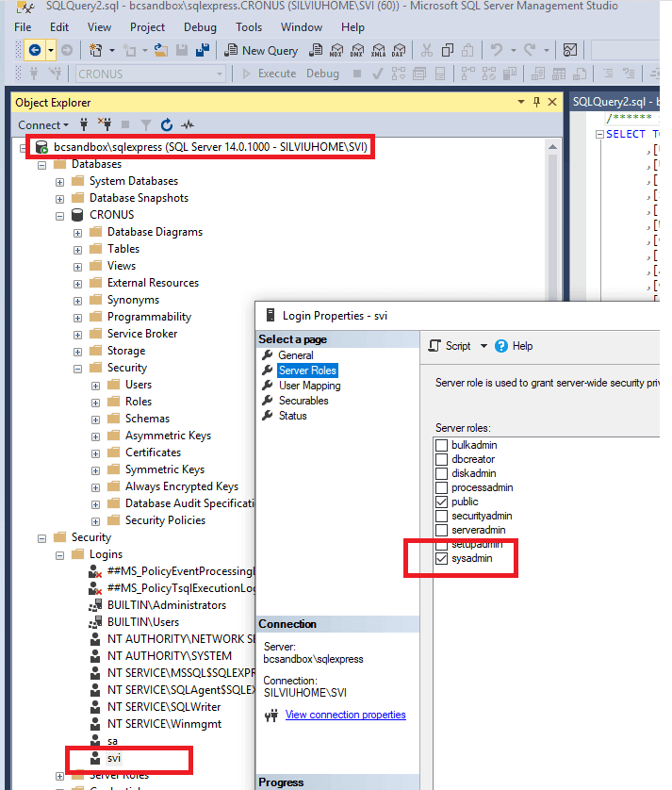Expand the System Databases node
The height and width of the screenshot is (790, 672).
tap(60, 182)
